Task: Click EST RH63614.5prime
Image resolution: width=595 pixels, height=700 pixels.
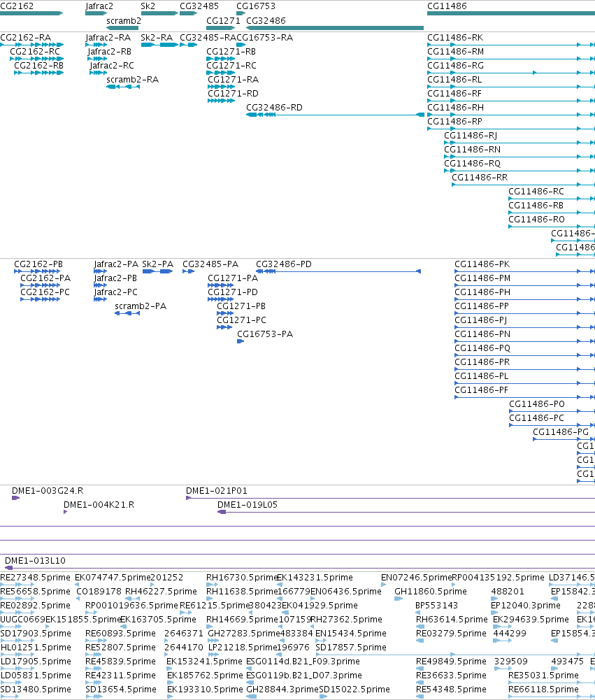Action: click(x=452, y=620)
